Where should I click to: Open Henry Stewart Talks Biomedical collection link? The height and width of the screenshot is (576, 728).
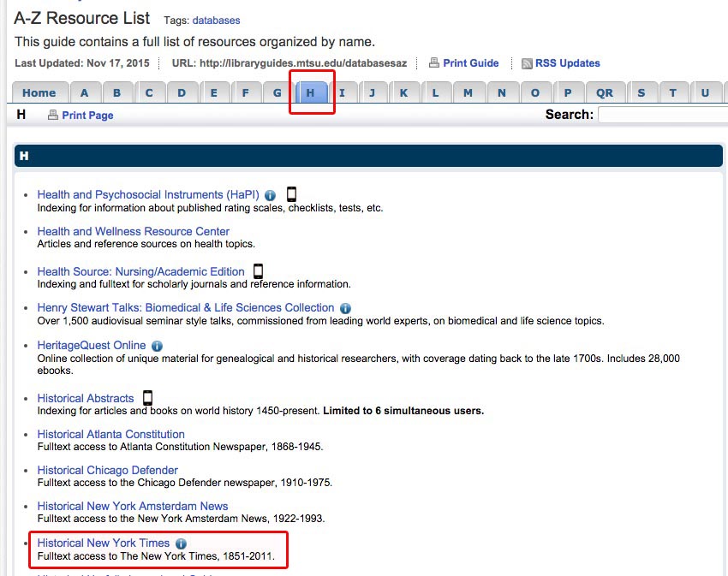tap(186, 308)
